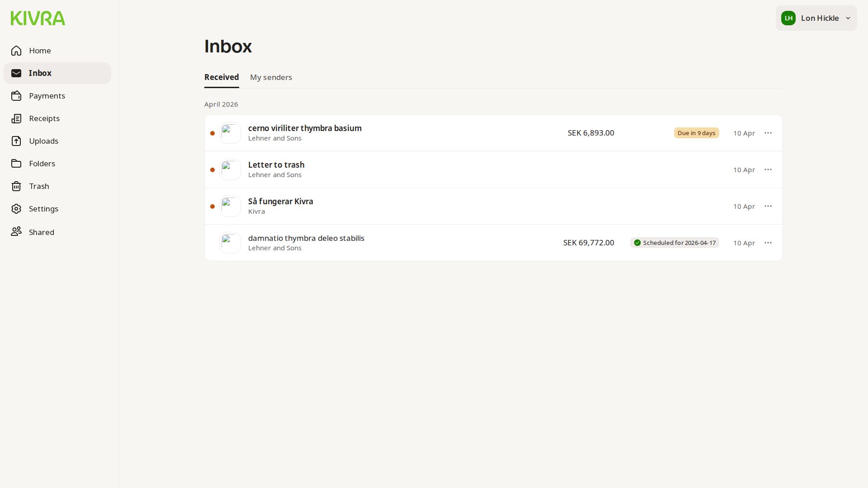
Task: Open more options for Letter to trash
Action: click(x=768, y=169)
